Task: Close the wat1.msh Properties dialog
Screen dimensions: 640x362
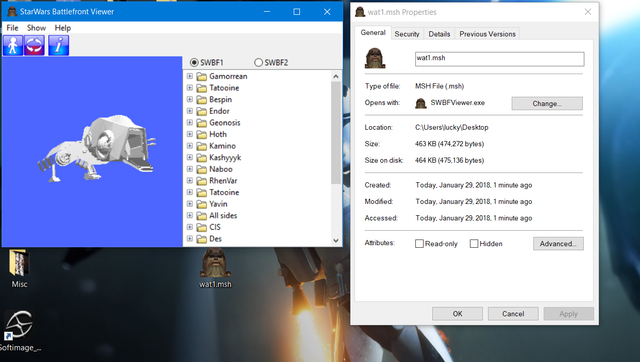Action: (588, 12)
